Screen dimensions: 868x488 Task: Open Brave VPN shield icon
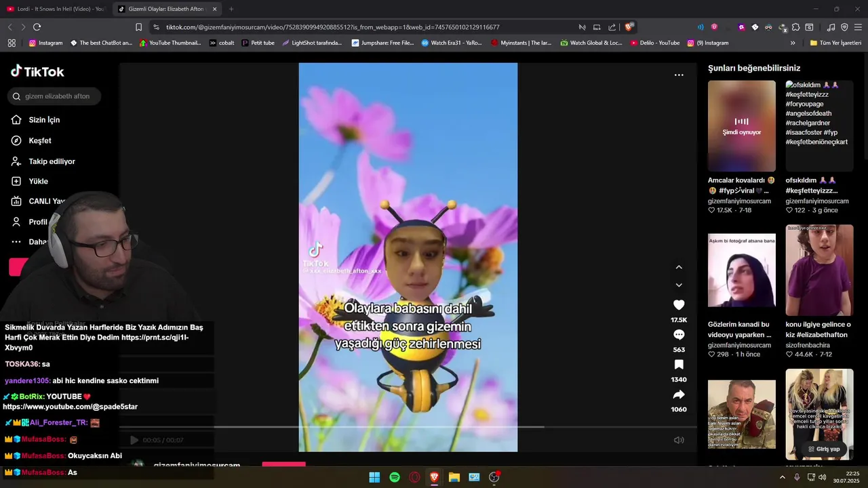tap(844, 27)
